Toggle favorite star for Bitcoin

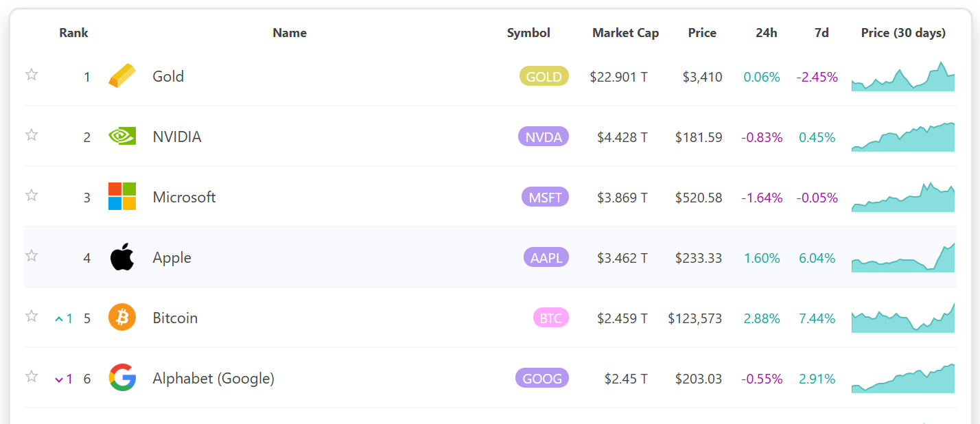point(32,316)
